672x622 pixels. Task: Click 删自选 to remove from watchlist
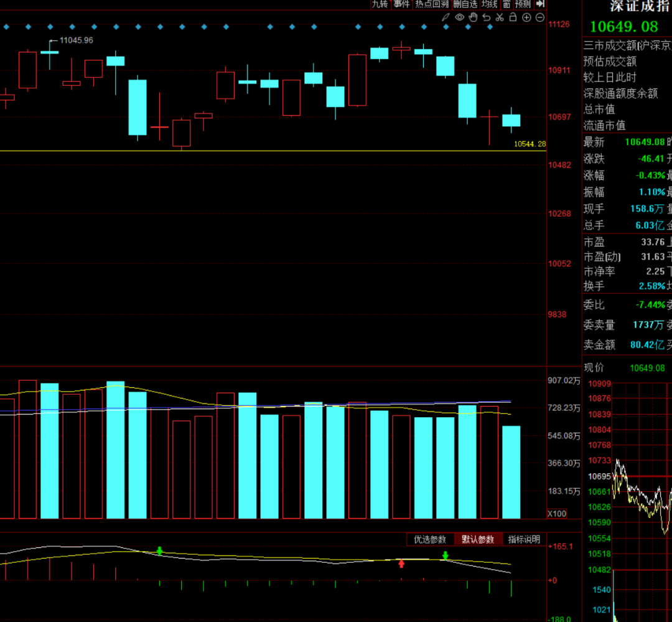click(465, 4)
